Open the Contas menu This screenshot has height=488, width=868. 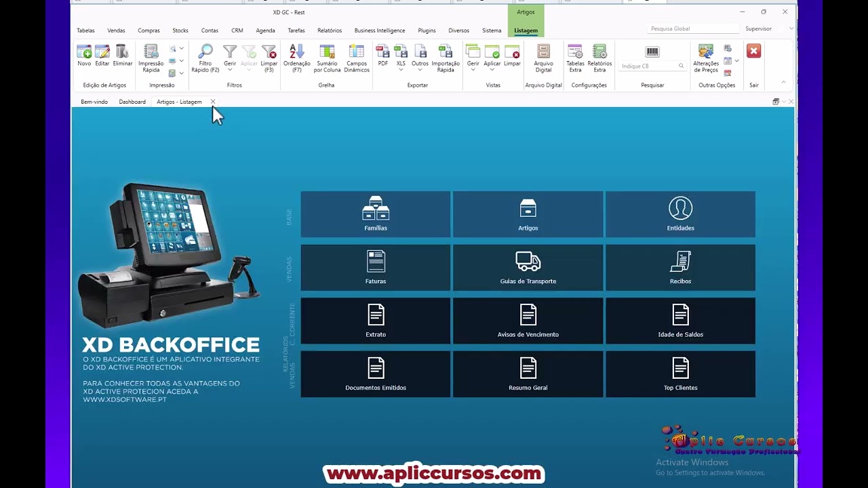pos(210,30)
